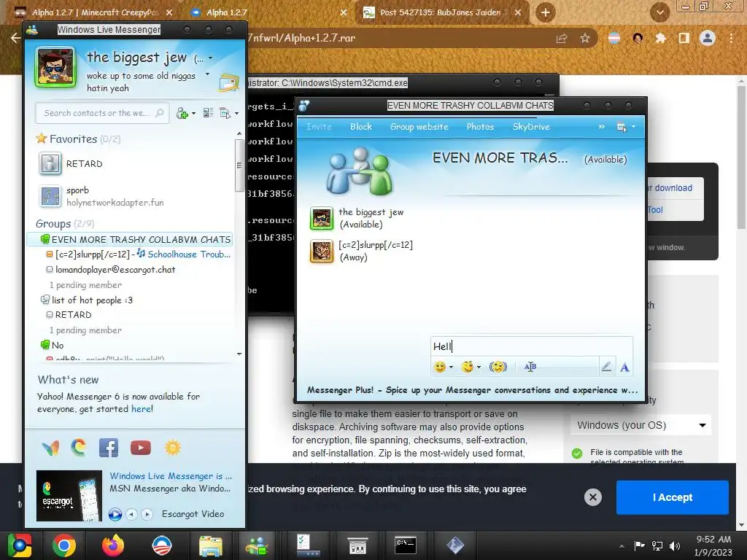The image size is (747, 560).
Task: Select the wink icon in the chat toolbar
Action: tap(468, 367)
